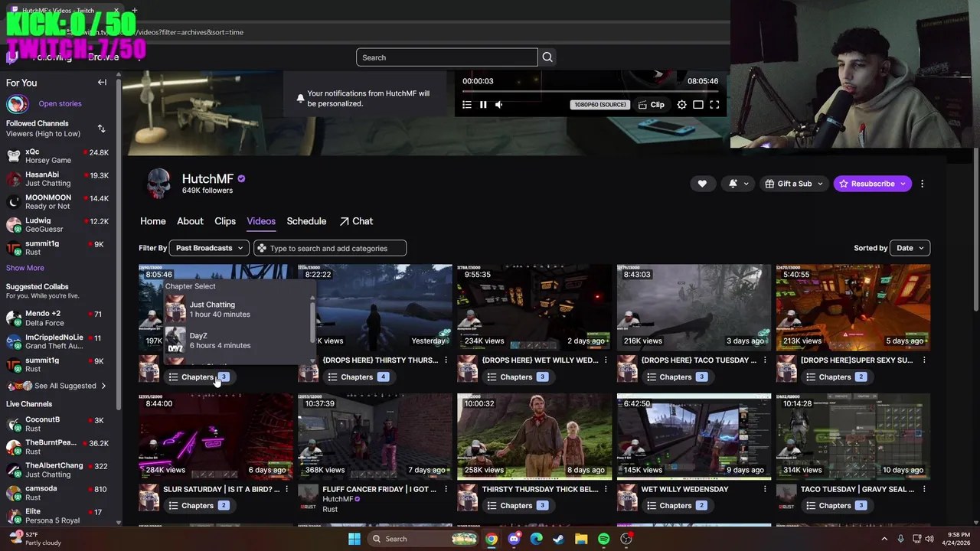
Task: Open CoconutB live channel
Action: tap(58, 424)
